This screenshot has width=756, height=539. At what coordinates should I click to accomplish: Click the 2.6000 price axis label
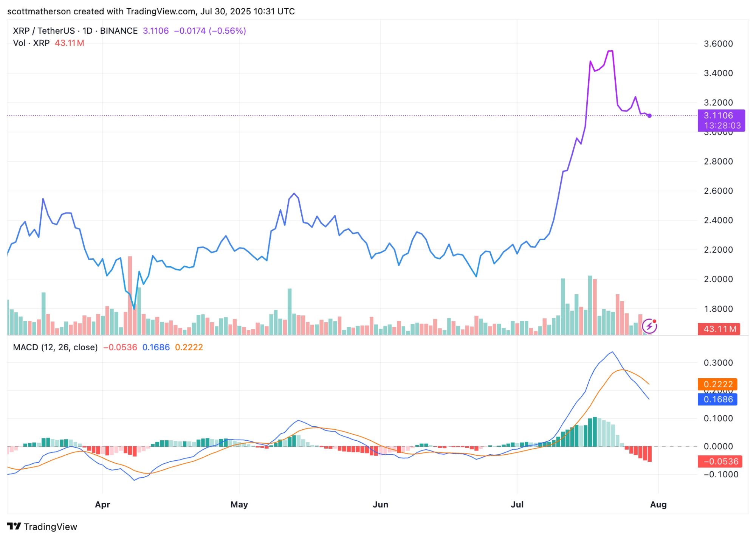(x=718, y=191)
